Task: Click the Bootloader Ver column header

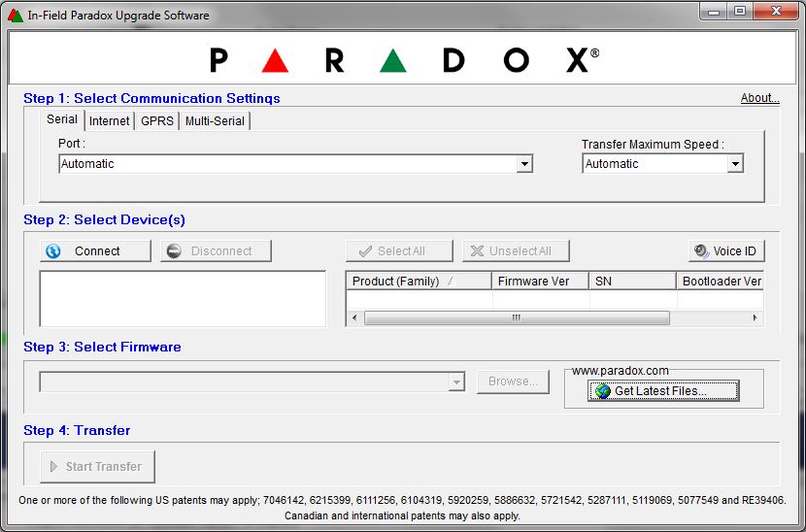Action: tap(721, 282)
